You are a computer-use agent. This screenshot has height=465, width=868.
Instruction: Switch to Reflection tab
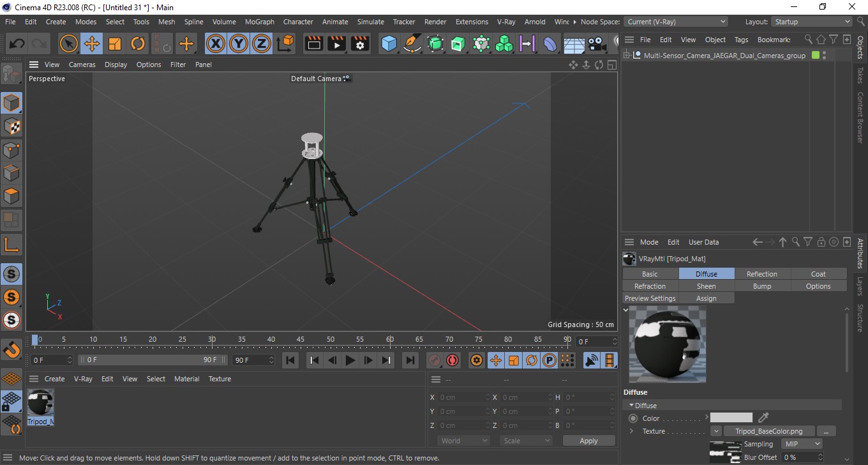(x=762, y=274)
